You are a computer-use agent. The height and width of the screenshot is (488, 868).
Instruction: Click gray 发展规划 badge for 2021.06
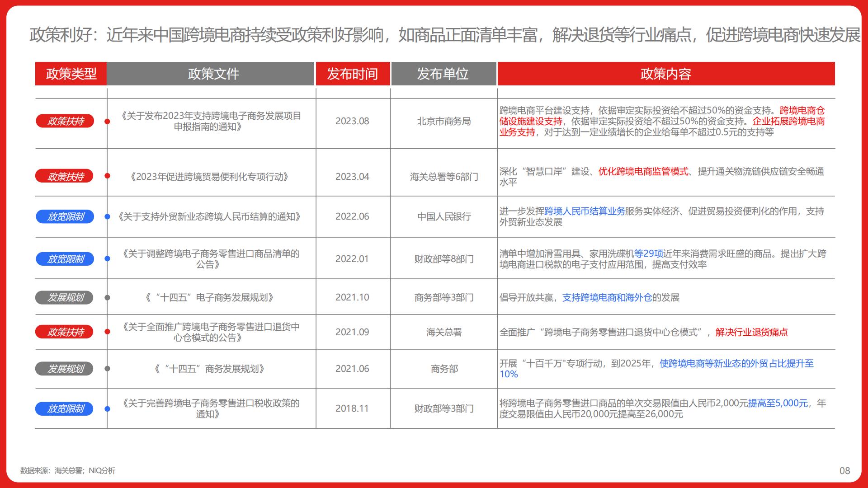click(65, 369)
